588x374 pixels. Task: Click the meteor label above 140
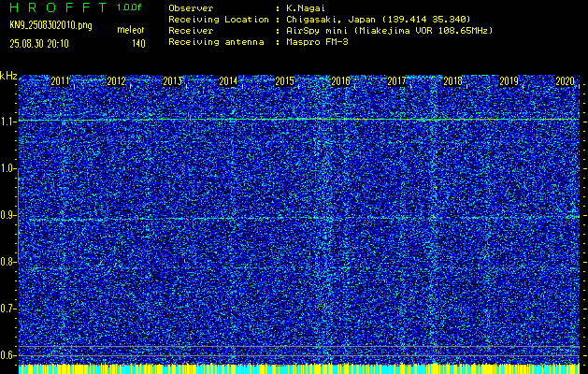[131, 30]
